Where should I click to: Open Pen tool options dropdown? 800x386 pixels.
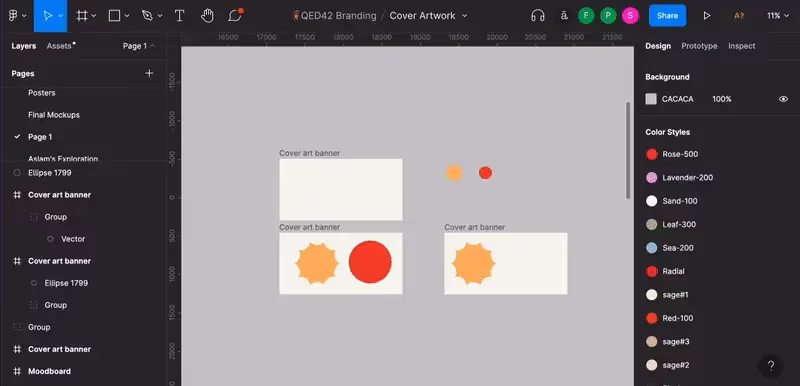160,16
